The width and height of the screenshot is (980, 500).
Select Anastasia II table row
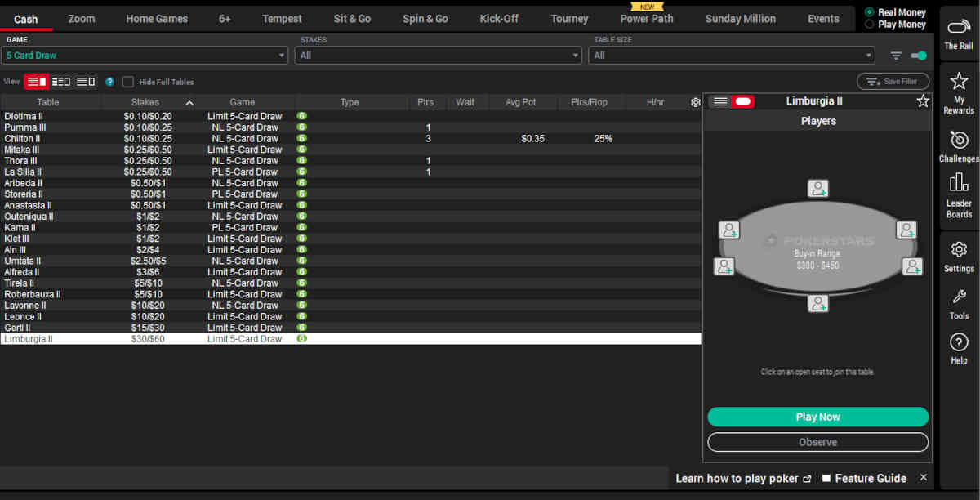coord(350,205)
